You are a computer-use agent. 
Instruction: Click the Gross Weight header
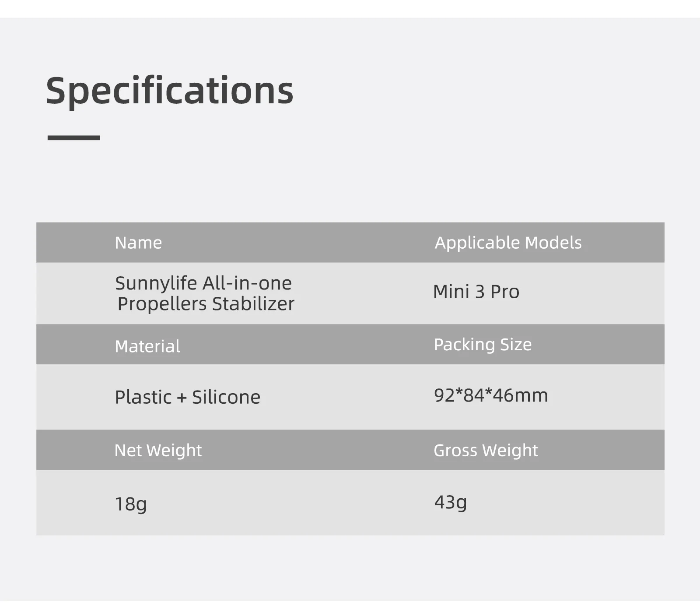(486, 451)
